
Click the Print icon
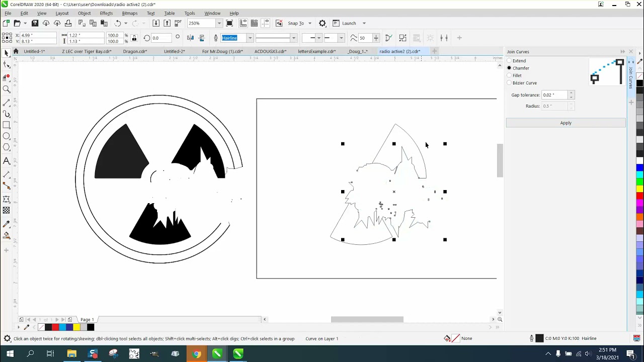click(68, 23)
